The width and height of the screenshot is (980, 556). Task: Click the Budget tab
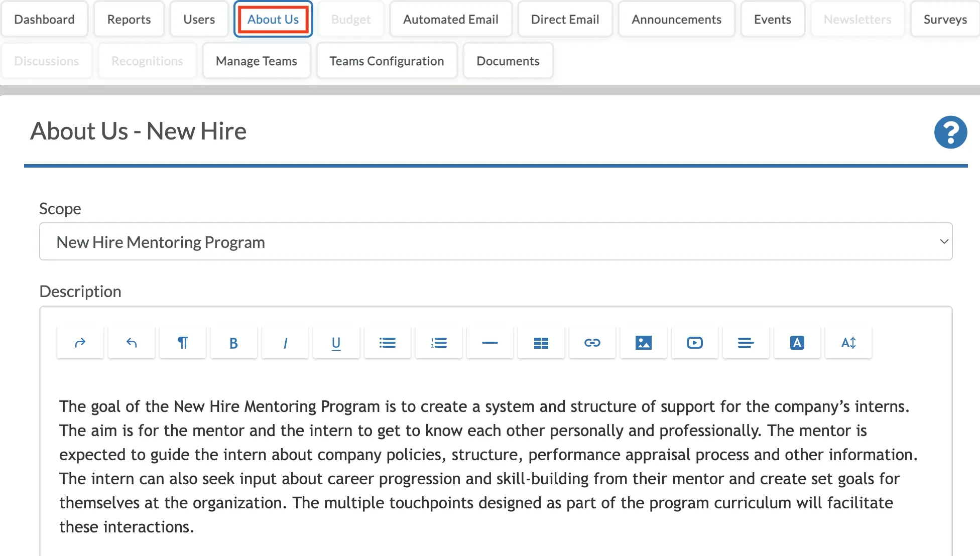pyautogui.click(x=351, y=19)
